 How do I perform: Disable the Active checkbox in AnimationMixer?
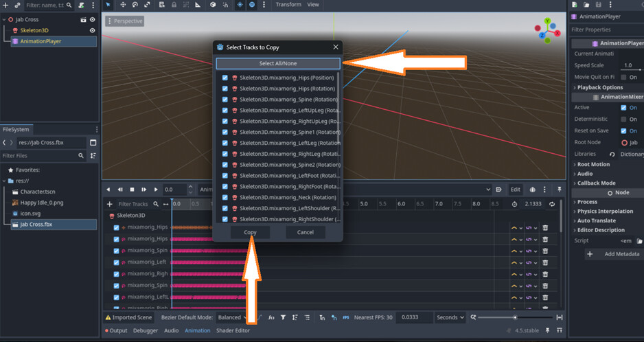(623, 108)
